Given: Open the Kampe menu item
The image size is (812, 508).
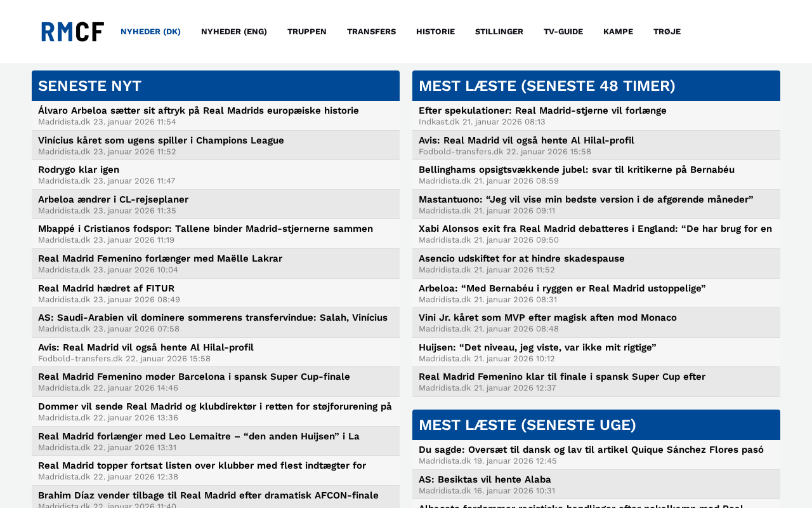Looking at the screenshot, I should coord(618,32).
